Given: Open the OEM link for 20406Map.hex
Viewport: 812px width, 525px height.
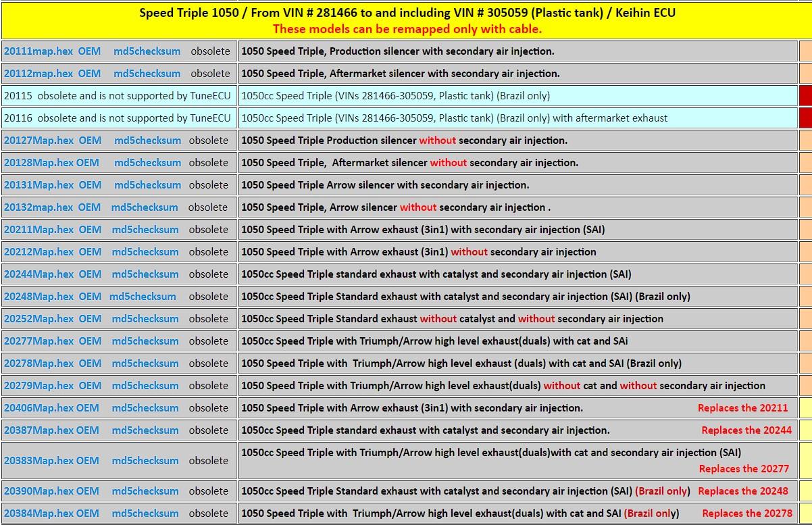Looking at the screenshot, I should point(88,407).
